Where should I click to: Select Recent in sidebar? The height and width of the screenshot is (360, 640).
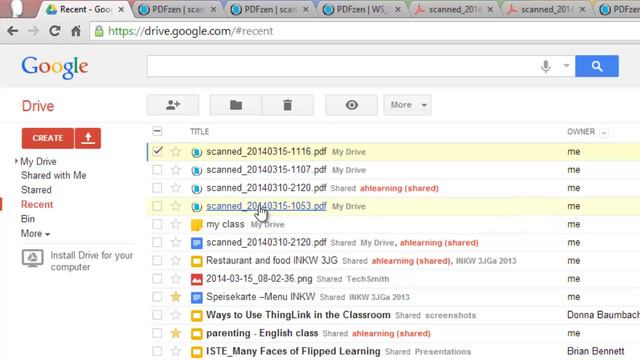coord(37,204)
